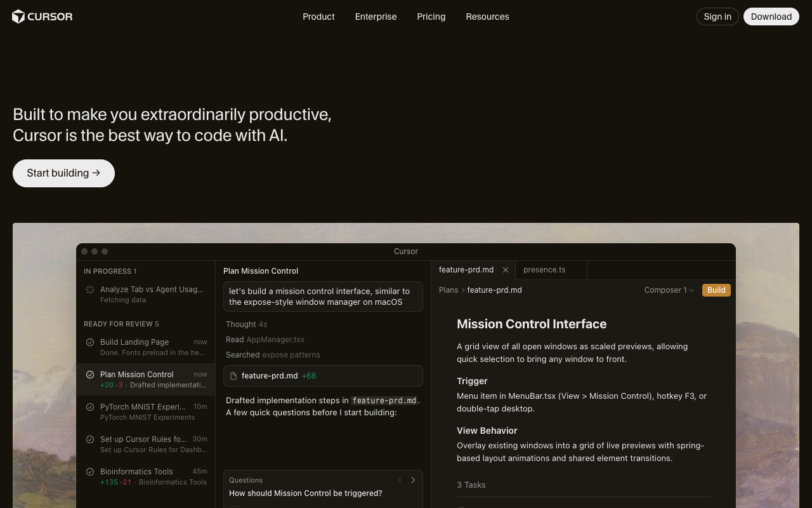Click the checkmark icon for Build Landing Page

coord(90,342)
